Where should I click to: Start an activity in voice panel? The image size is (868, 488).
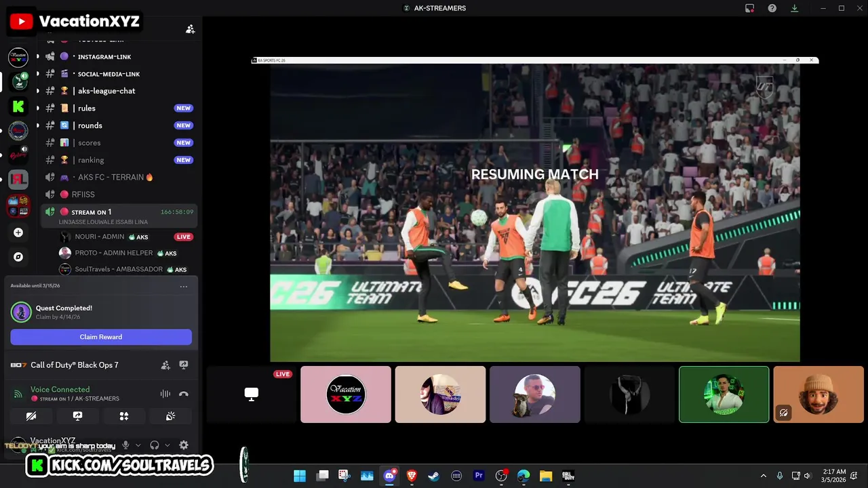point(124,416)
